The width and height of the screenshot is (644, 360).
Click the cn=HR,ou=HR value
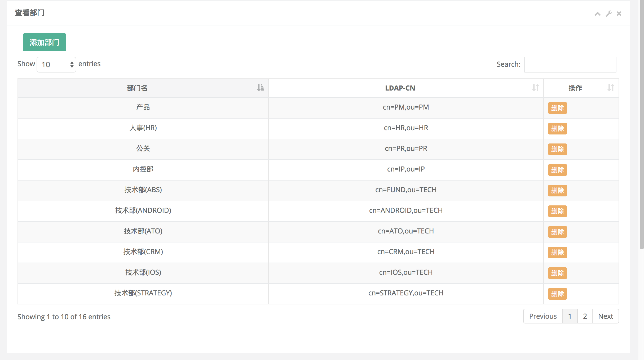click(406, 128)
